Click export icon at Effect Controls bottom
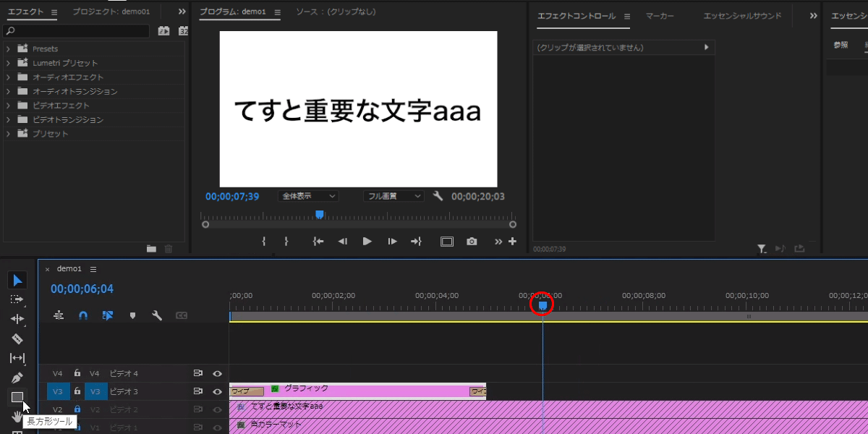The height and width of the screenshot is (434, 868). [x=799, y=248]
